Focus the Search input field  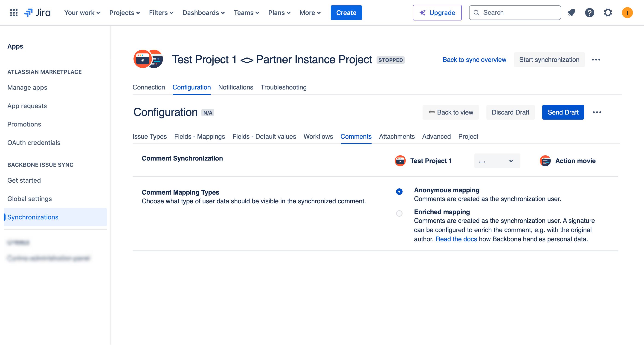coord(515,12)
